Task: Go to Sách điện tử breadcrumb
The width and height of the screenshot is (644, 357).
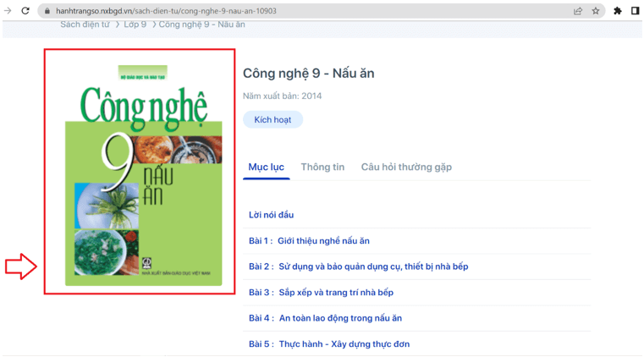Action: (85, 25)
